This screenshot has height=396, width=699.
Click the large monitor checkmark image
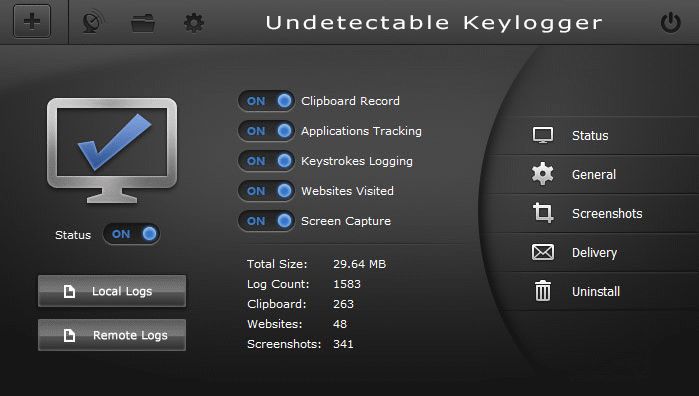tap(112, 150)
